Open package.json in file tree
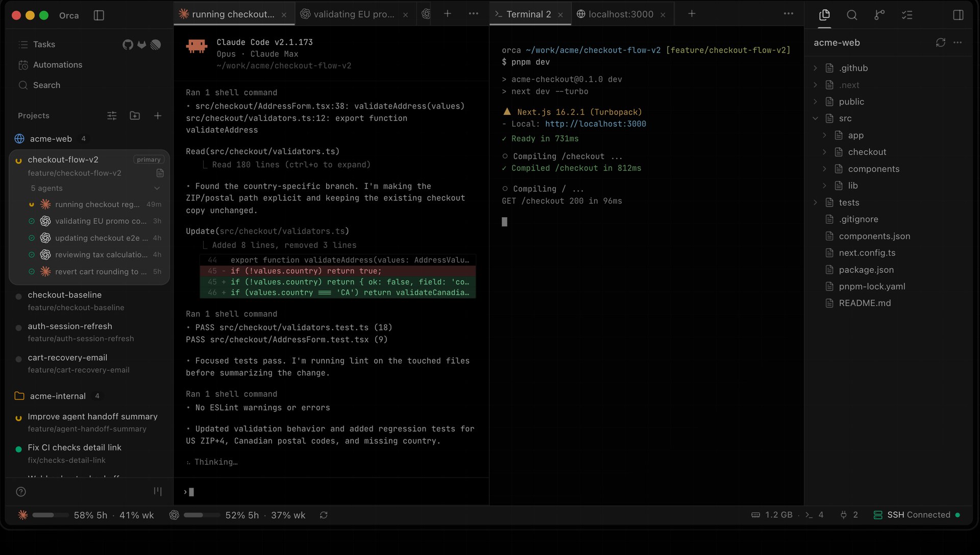Image resolution: width=980 pixels, height=555 pixels. pyautogui.click(x=866, y=270)
